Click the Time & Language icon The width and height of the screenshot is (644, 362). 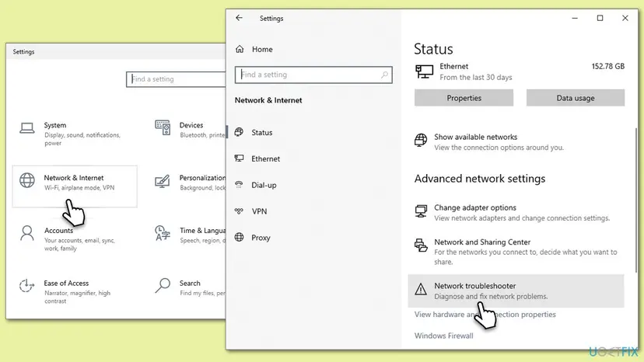pyautogui.click(x=163, y=233)
